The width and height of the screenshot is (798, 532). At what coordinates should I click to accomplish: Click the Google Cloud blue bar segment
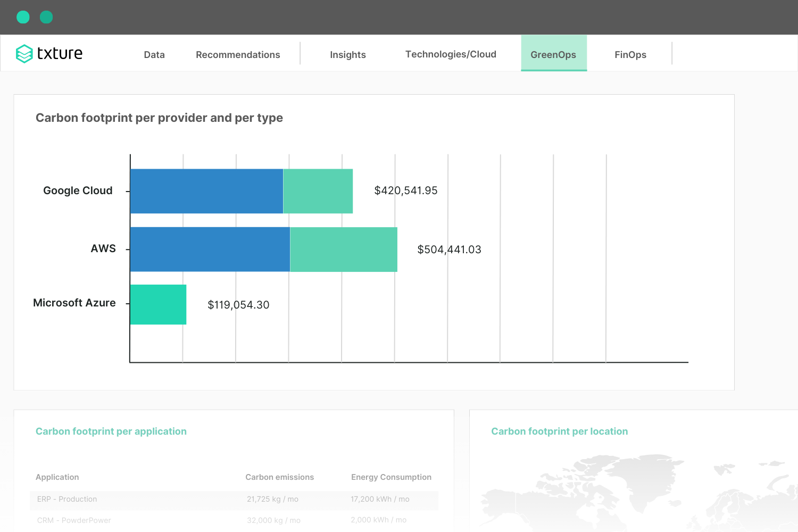207,191
